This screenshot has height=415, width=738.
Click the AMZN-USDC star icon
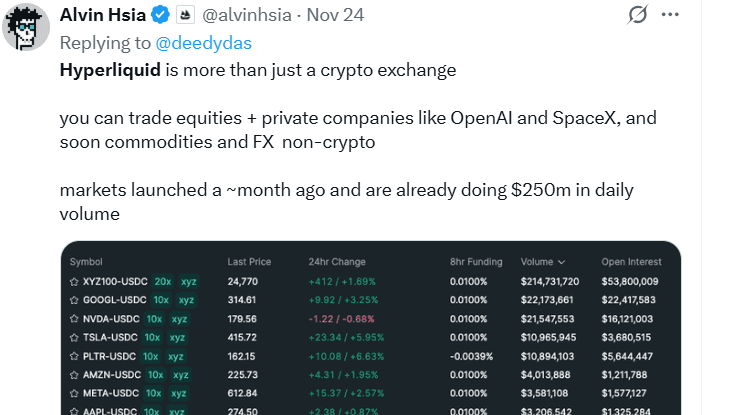[x=73, y=374]
